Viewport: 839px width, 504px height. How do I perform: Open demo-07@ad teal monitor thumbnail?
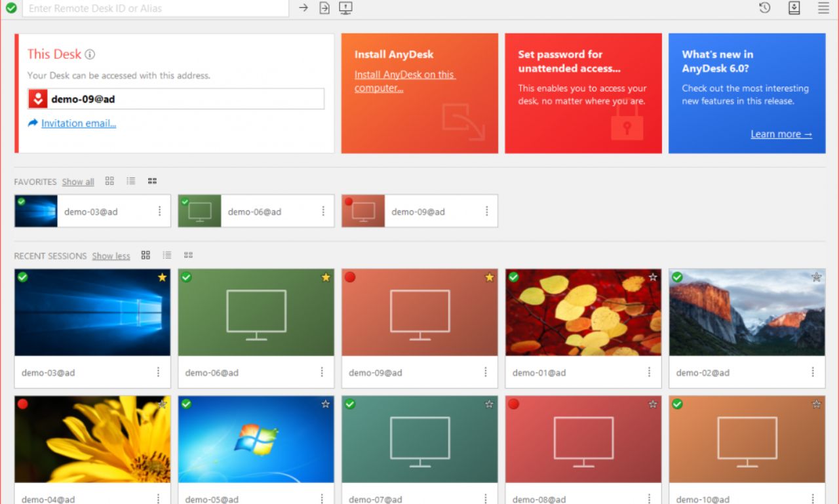(419, 439)
